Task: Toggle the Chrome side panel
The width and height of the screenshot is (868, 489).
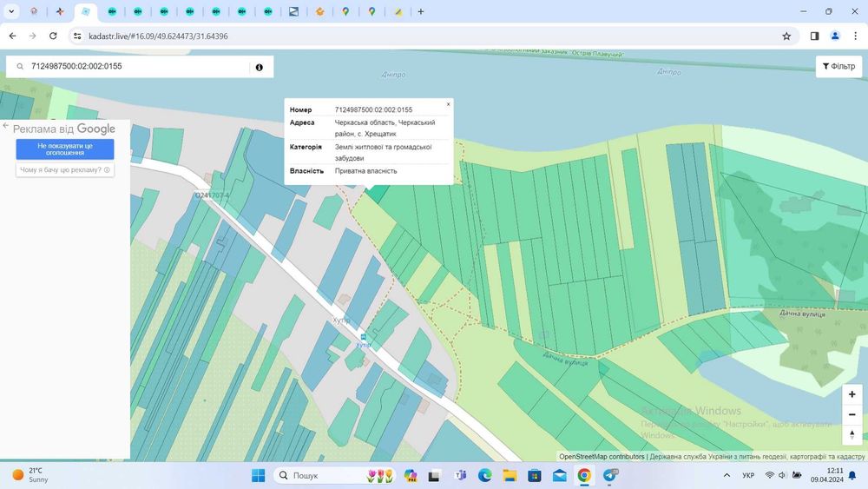Action: 814,36
